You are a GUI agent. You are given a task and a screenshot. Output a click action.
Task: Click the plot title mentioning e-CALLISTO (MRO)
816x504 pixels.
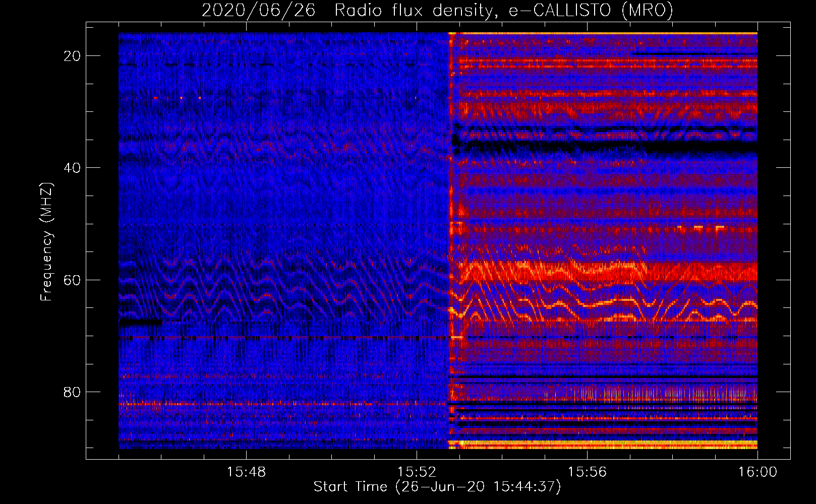[x=437, y=10]
